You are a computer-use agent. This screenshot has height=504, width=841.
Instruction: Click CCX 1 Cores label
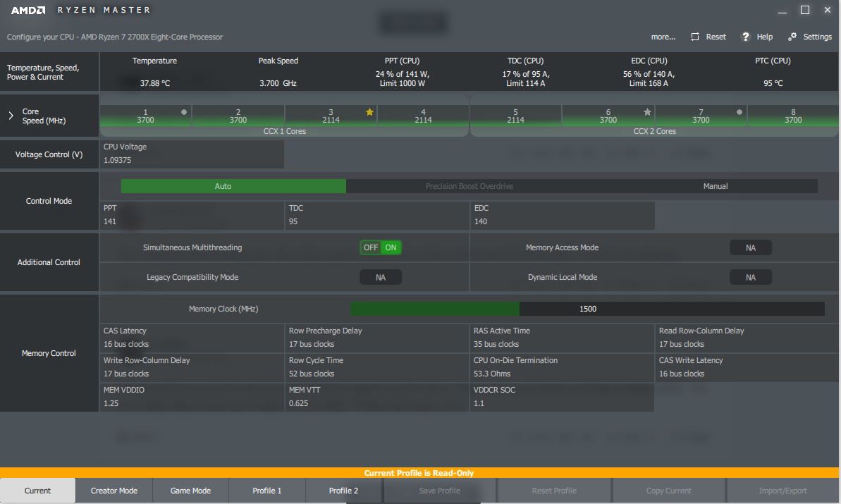point(284,131)
